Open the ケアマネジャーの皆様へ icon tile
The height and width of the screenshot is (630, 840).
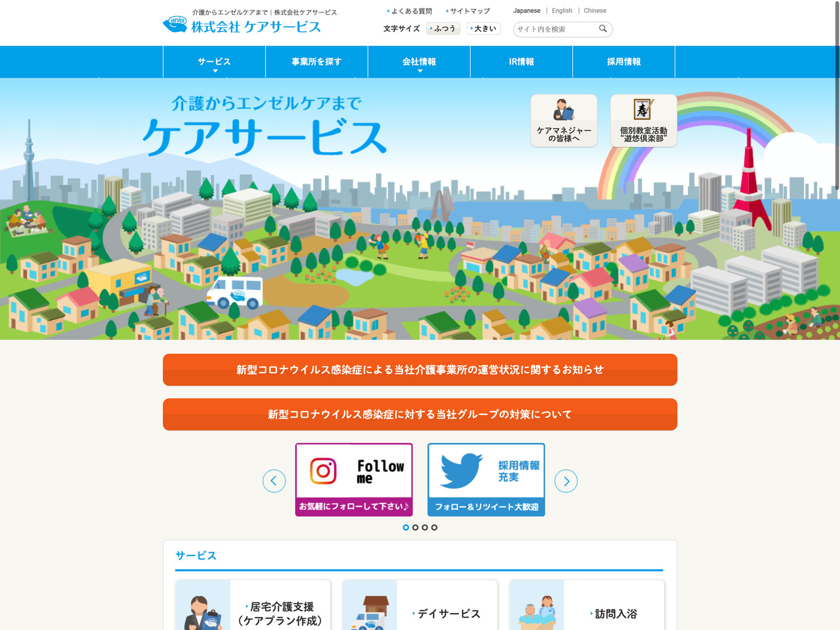click(x=564, y=121)
